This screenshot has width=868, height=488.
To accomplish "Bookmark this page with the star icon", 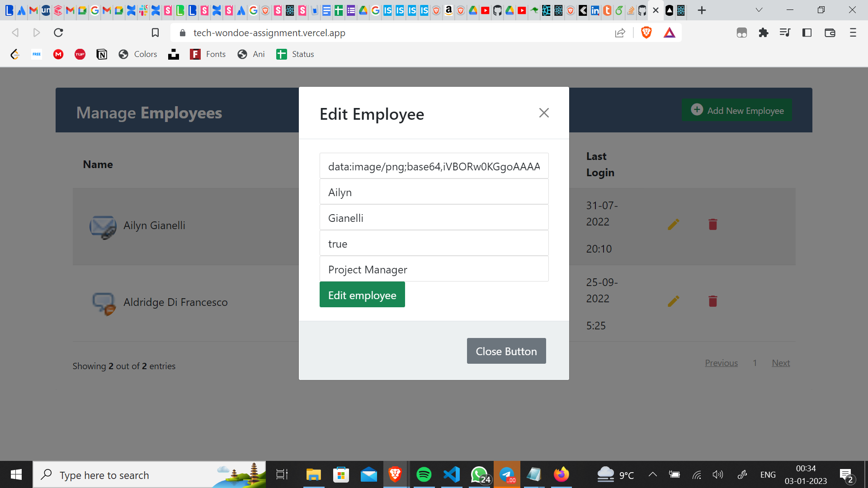I will (x=155, y=33).
